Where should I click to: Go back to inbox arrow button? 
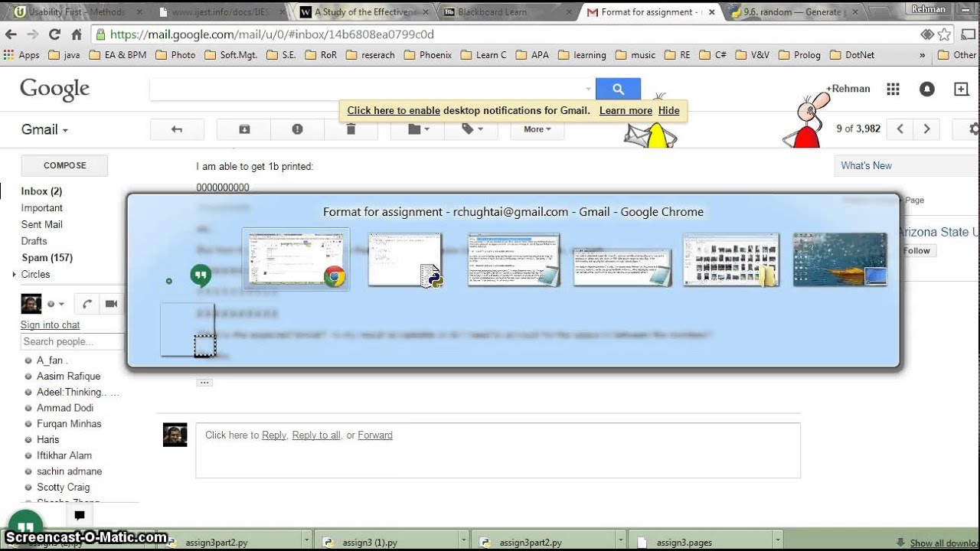click(x=177, y=129)
